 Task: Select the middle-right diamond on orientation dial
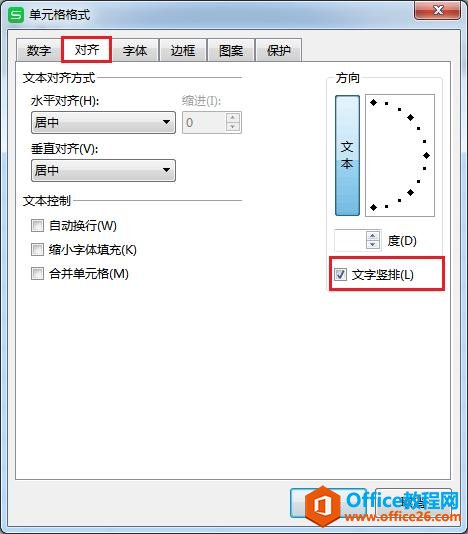coord(426,155)
